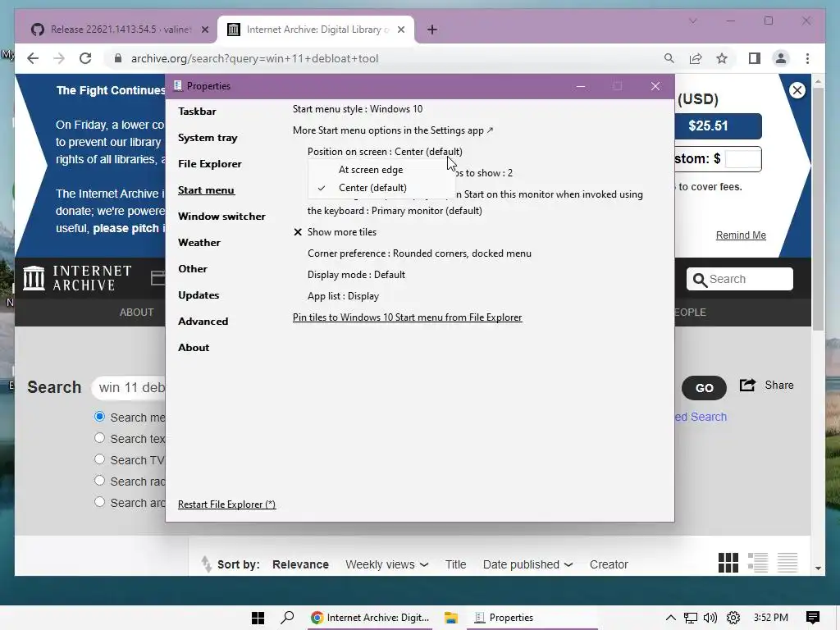Click the GO search button
840x630 pixels.
(x=704, y=388)
